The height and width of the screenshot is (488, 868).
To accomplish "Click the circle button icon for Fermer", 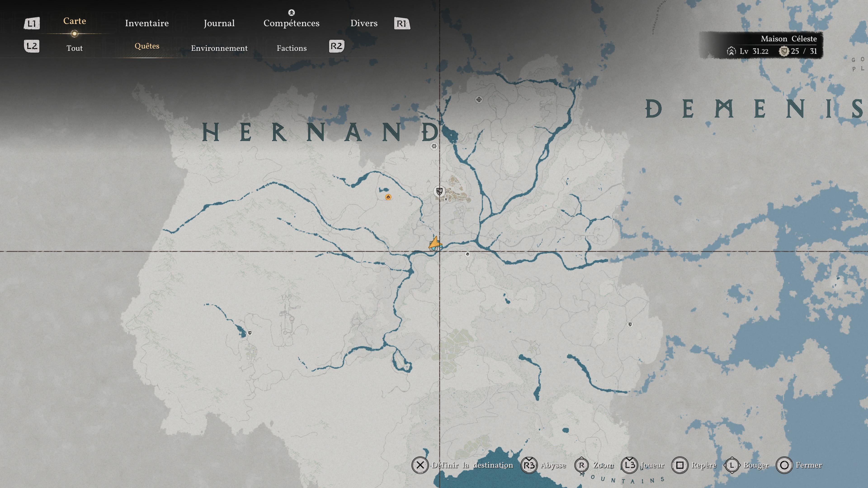I will tap(784, 465).
